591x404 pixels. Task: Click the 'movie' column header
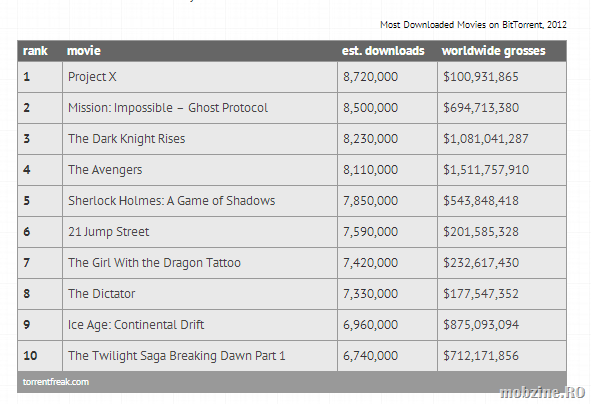tap(84, 51)
